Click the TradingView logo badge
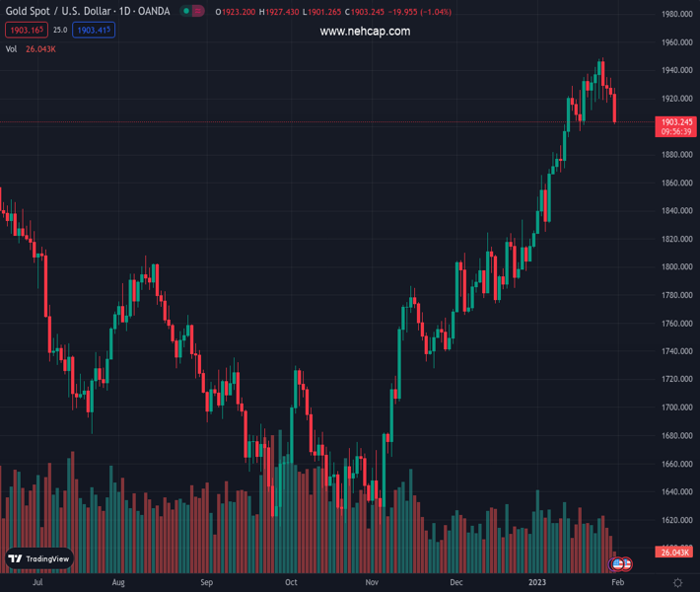 click(x=40, y=558)
